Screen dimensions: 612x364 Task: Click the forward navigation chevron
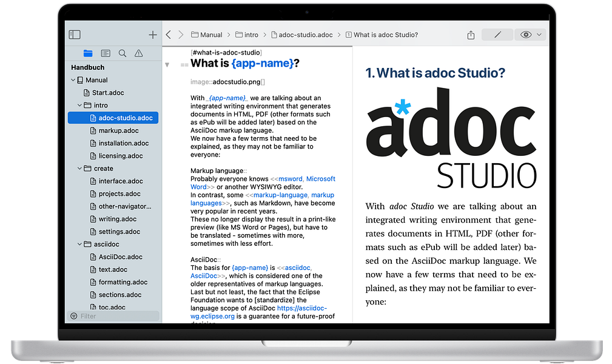[x=180, y=35]
